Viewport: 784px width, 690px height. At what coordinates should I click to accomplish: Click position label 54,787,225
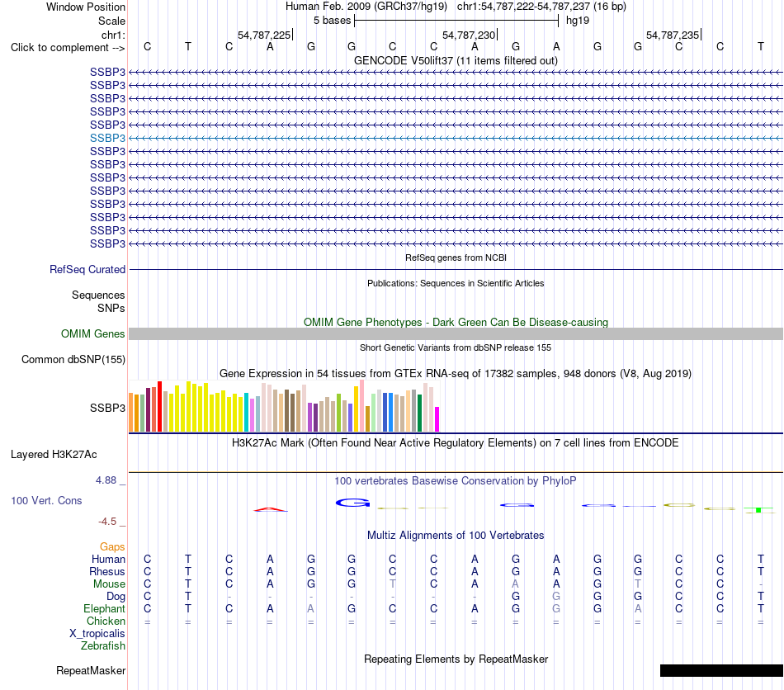tap(264, 35)
